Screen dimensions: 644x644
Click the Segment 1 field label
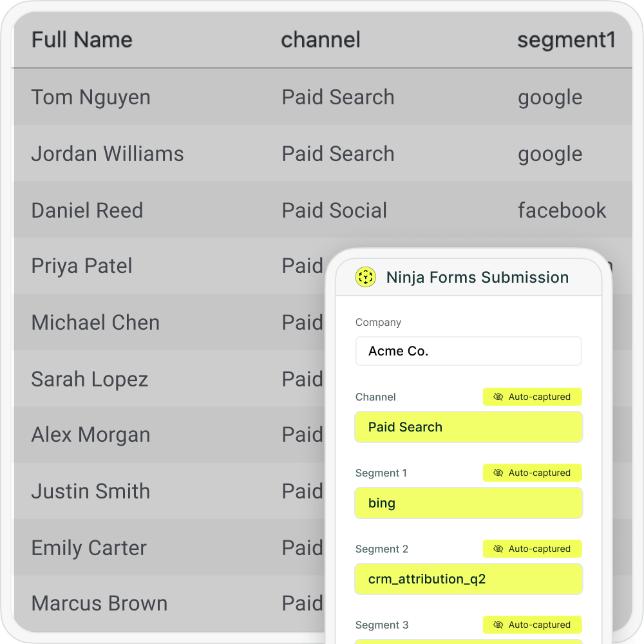381,473
